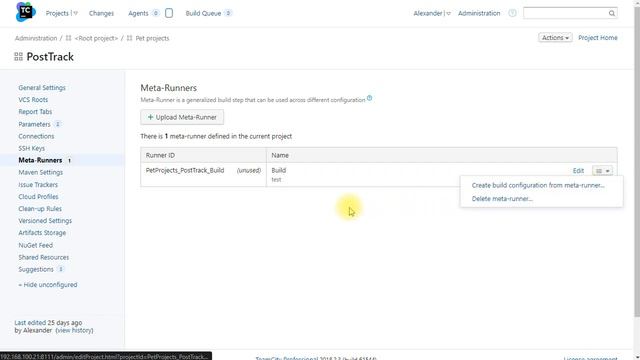Click the Build meta-runner name
640x360 pixels.
(279, 170)
